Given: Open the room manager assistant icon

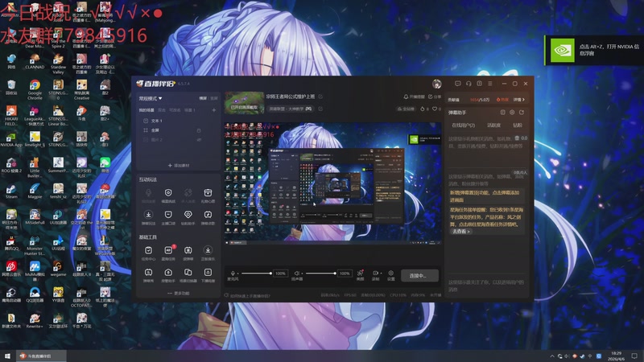Looking at the screenshot, I should coord(168,274).
